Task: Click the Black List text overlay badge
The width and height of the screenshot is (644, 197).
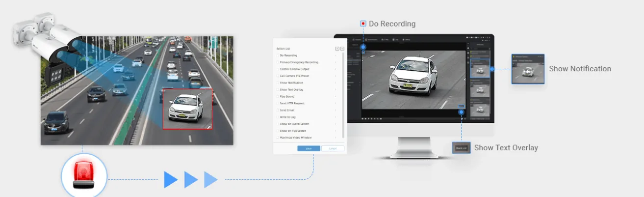Action: coord(462,147)
